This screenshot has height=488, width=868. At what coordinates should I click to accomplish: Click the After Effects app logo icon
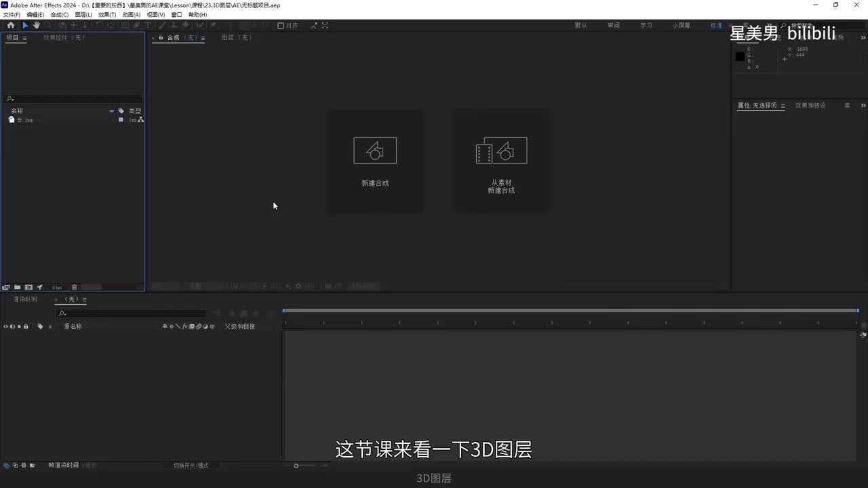tap(5, 5)
